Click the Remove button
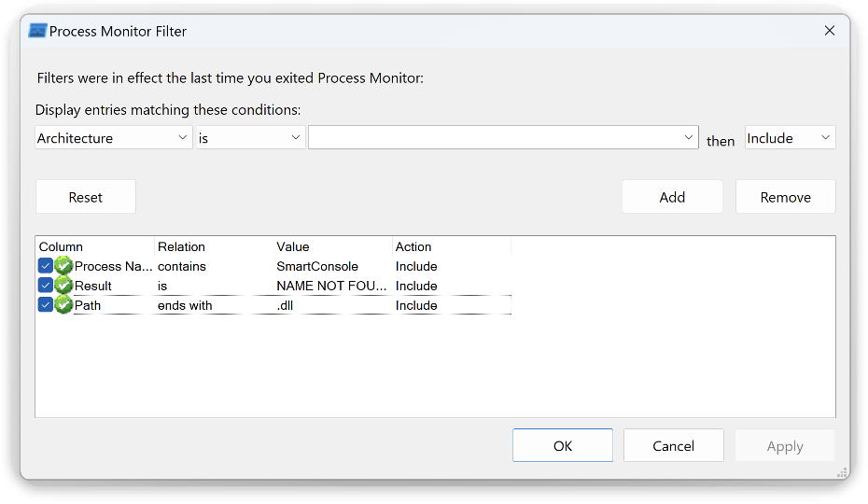This screenshot has height=504, width=868. point(786,197)
